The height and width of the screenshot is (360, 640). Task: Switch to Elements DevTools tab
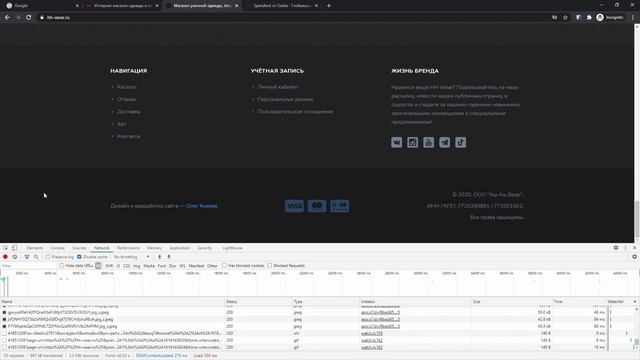35,248
